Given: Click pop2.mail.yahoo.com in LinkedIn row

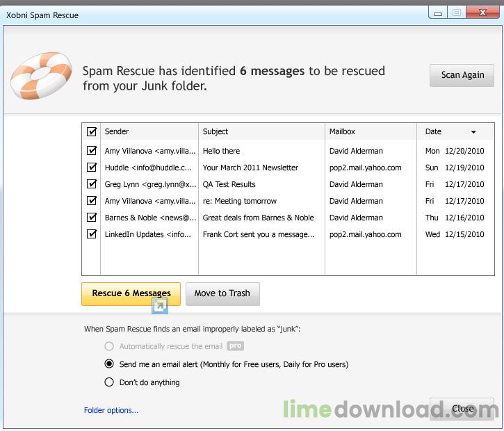Looking at the screenshot, I should pyautogui.click(x=365, y=234).
